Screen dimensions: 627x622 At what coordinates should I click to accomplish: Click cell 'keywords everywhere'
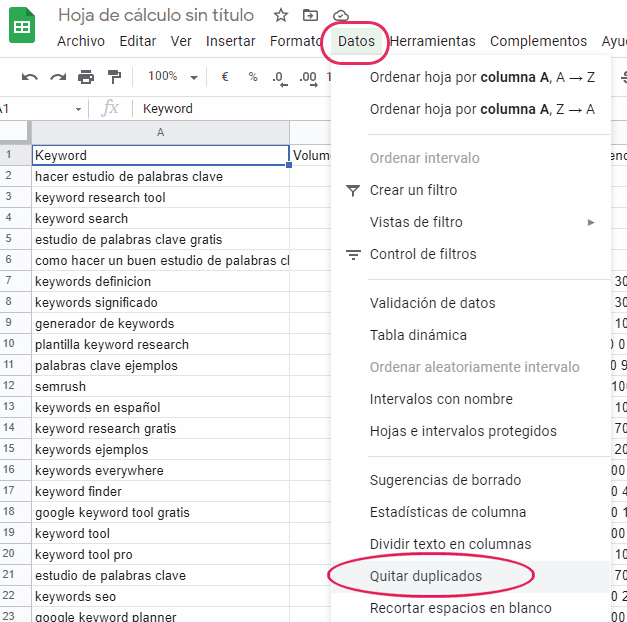(x=160, y=470)
